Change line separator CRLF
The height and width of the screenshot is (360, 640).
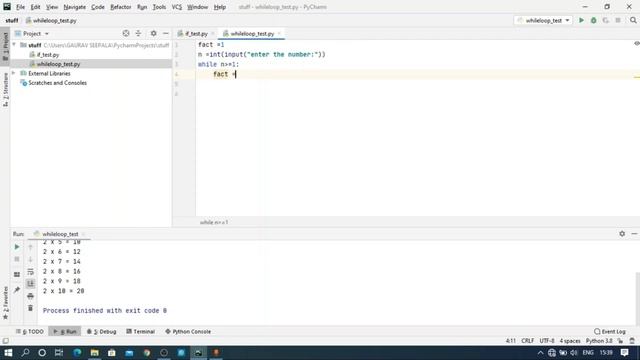point(527,341)
